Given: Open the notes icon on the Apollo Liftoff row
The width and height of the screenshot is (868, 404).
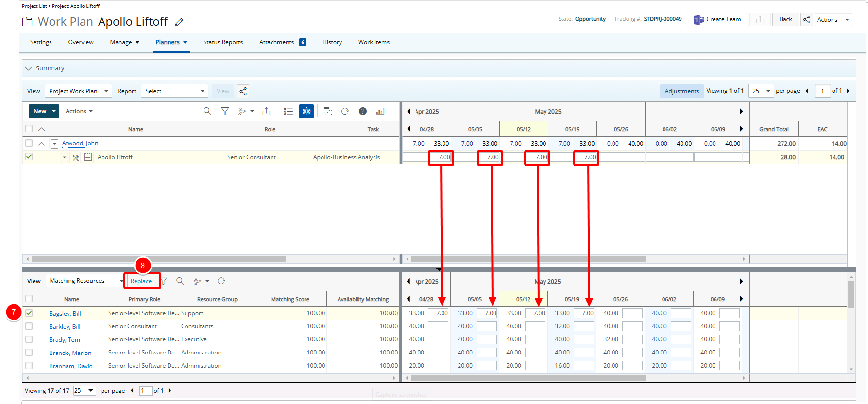Looking at the screenshot, I should 88,157.
